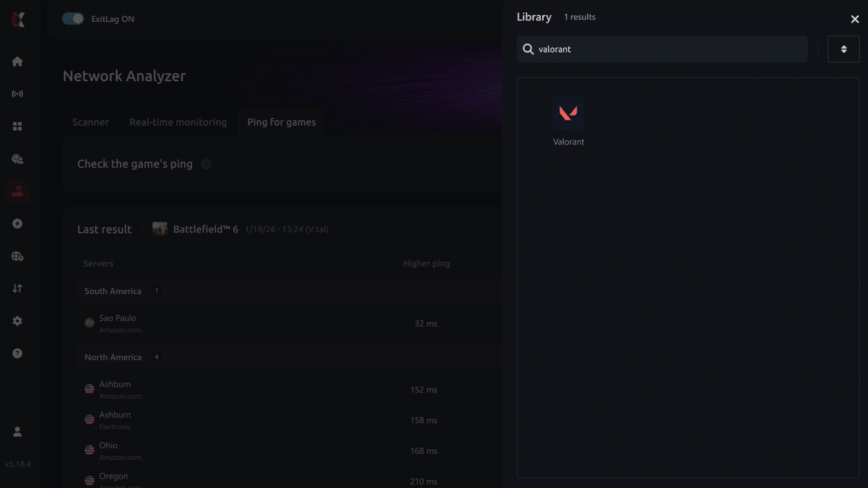
Task: Click the Ohio server row
Action: click(289, 451)
